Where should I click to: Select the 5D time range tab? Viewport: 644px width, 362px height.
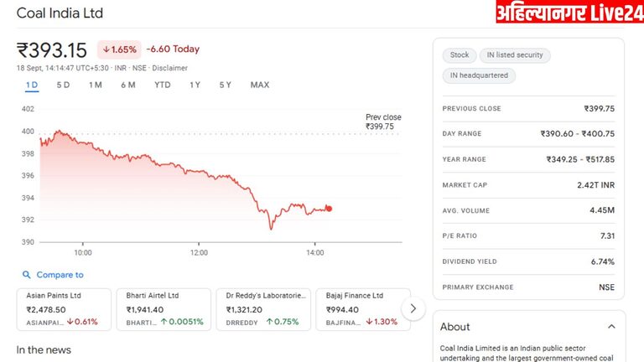coord(64,85)
